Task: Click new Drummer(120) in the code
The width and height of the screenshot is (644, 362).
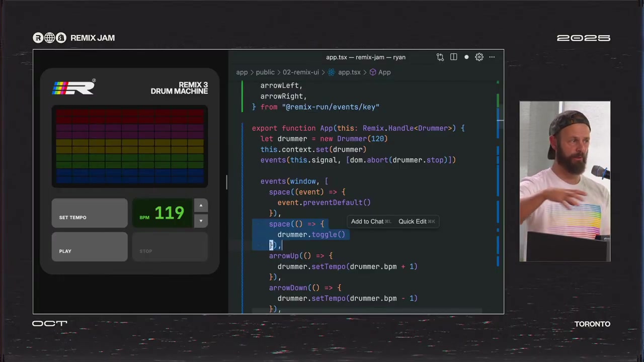Action: pyautogui.click(x=354, y=139)
